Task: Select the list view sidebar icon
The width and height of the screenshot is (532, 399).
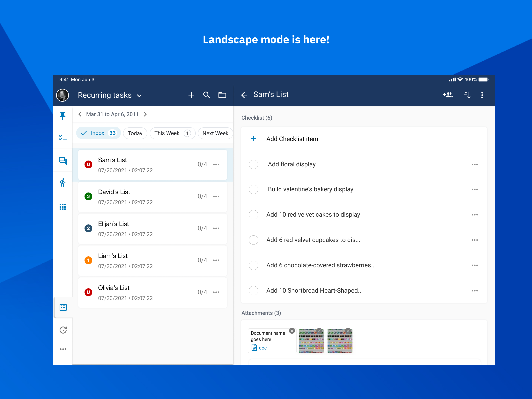Action: (63, 307)
